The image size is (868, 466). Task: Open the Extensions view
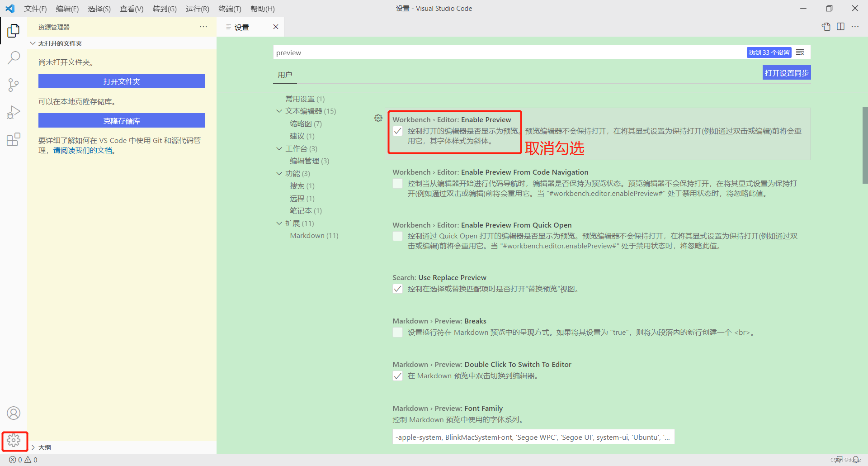pos(14,139)
